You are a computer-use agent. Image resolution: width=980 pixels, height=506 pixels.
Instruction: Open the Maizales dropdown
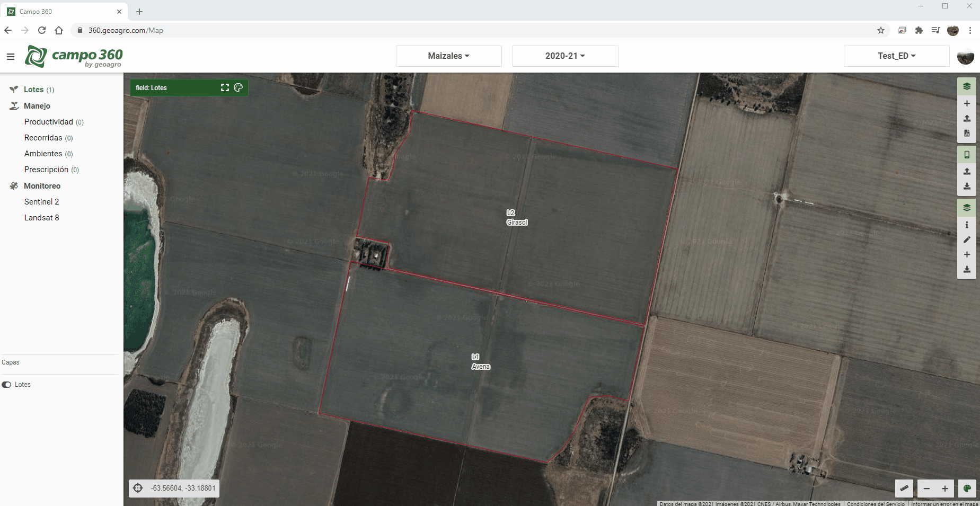(x=449, y=56)
